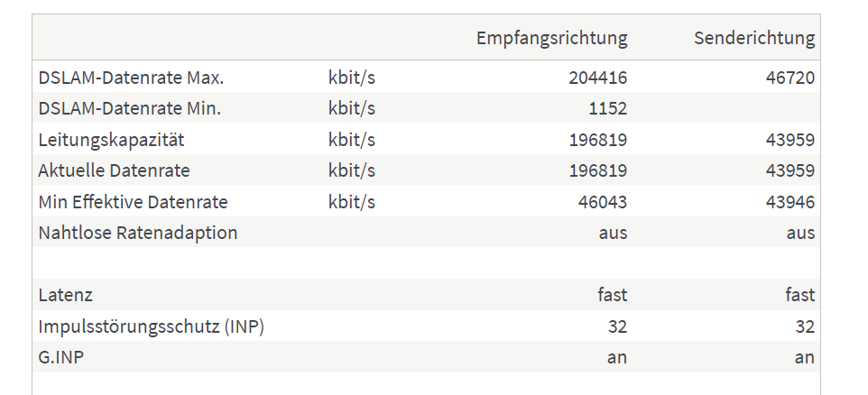Click the value 43946 in Senderichtung
868x395 pixels.
pos(790,202)
